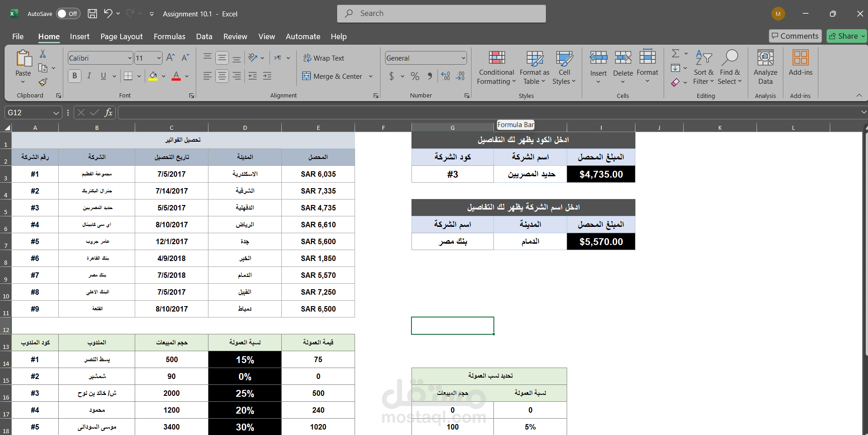Click Decrease Decimal icon

[x=460, y=76]
